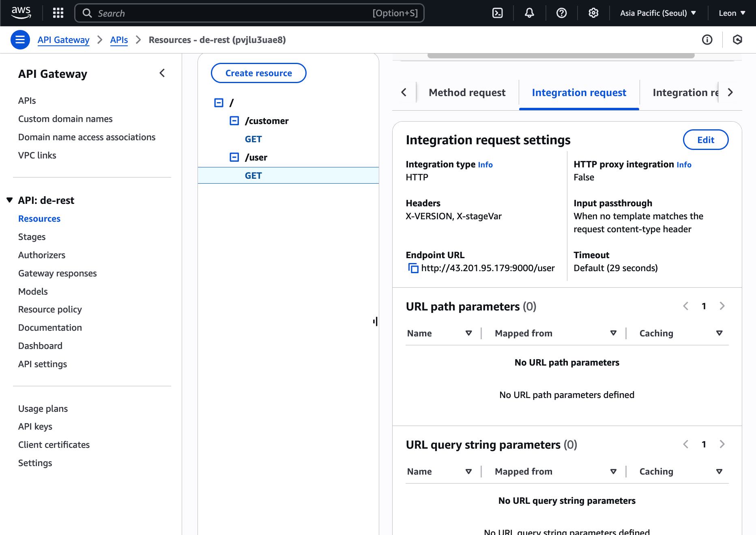This screenshot has width=756, height=535.
Task: Open Models in the sidebar
Action: click(x=33, y=291)
